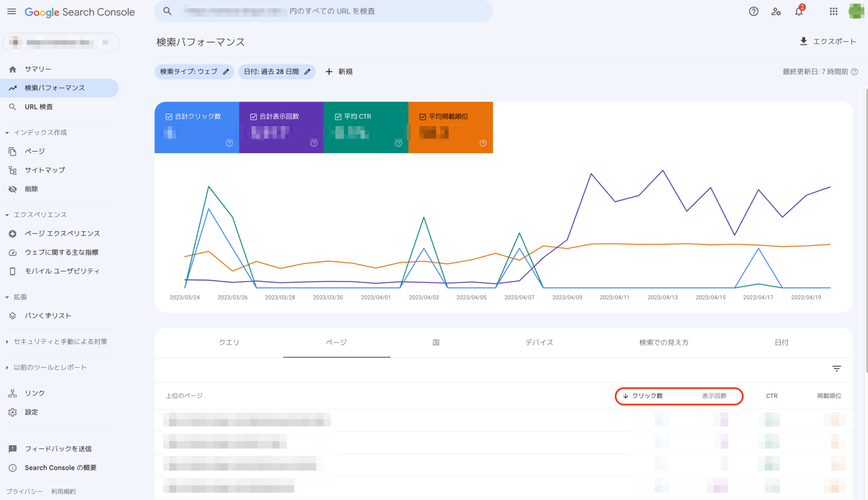
Task: Switch to the クエリ tab
Action: tap(229, 342)
